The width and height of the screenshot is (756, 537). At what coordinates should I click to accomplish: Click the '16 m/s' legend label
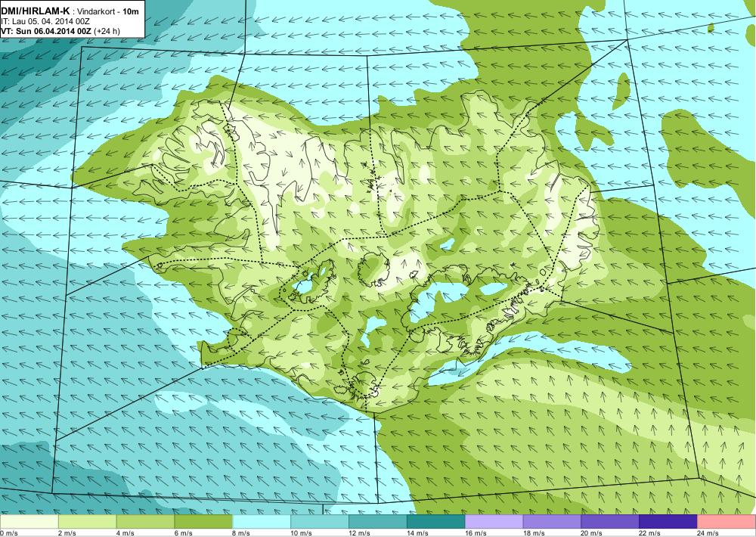coord(476,533)
